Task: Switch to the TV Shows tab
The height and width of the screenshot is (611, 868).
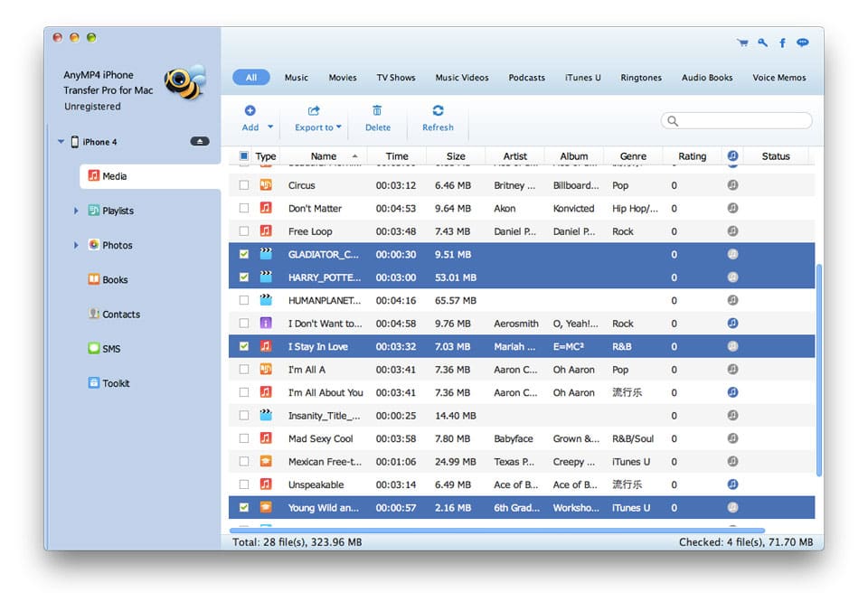Action: [396, 78]
